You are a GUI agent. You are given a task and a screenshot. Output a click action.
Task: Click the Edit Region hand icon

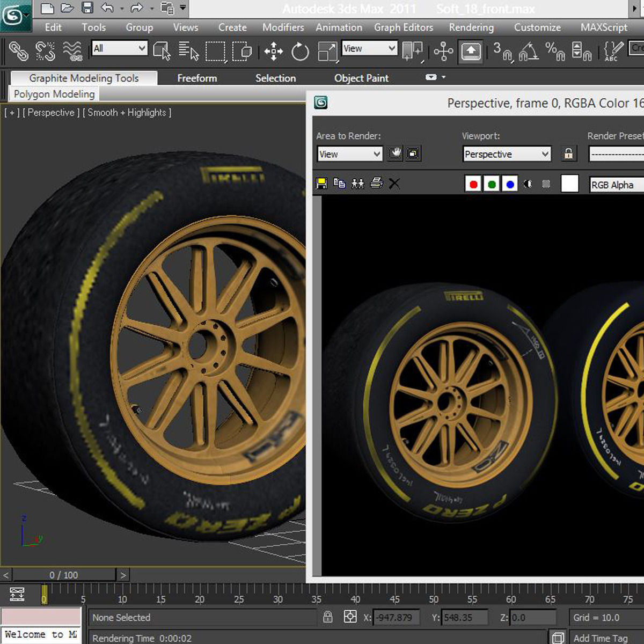[396, 153]
